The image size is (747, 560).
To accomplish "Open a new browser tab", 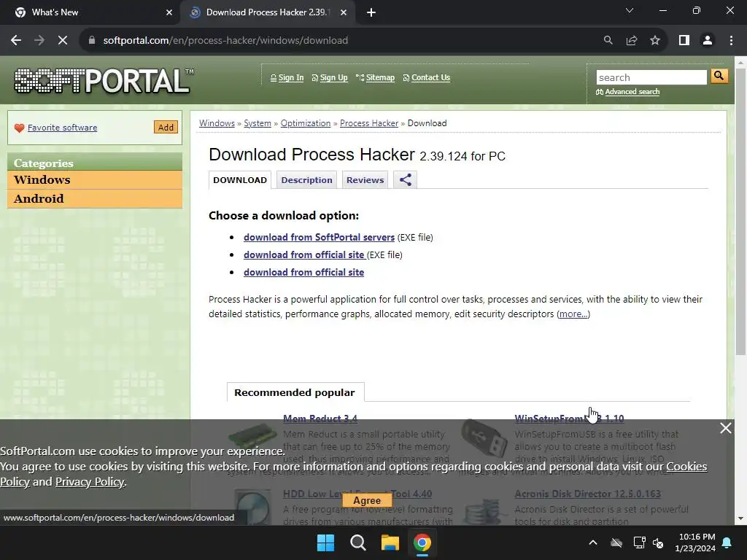I will (x=371, y=13).
